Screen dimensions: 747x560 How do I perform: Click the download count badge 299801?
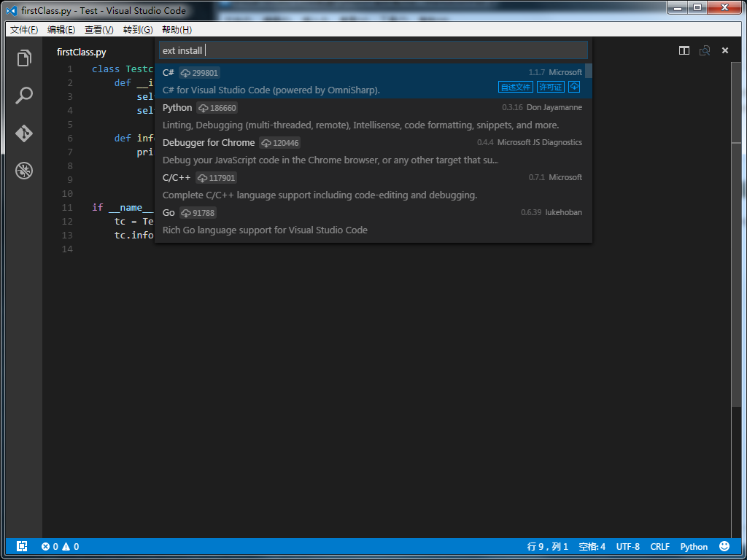(200, 73)
